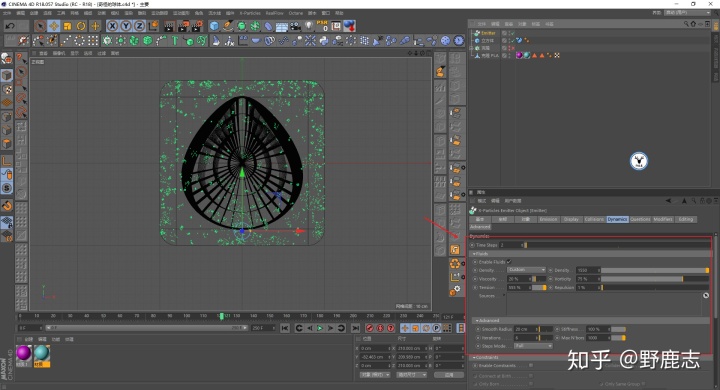Add a Floor environment object
Screen dimensions: 720x390
coord(281,27)
